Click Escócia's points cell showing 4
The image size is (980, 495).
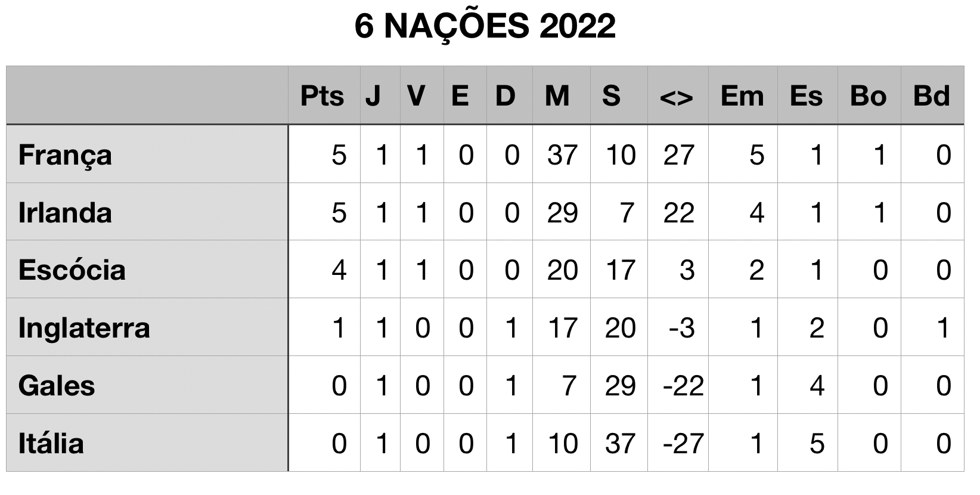point(324,270)
